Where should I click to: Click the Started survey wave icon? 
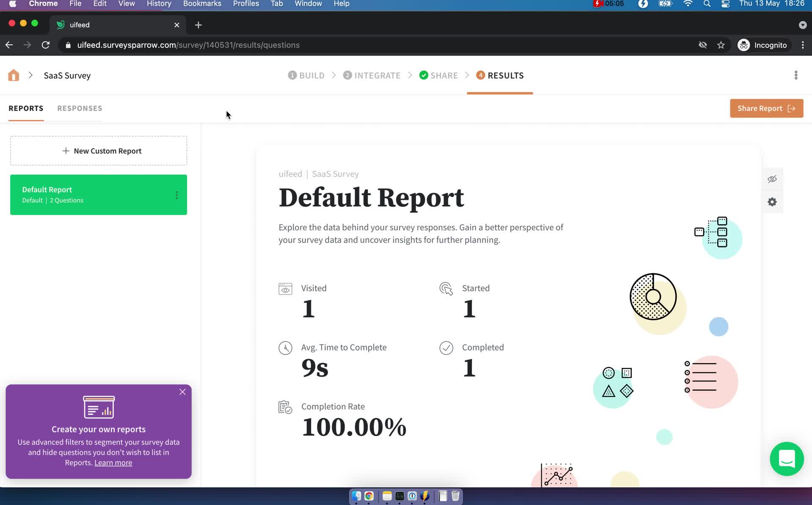coord(446,288)
